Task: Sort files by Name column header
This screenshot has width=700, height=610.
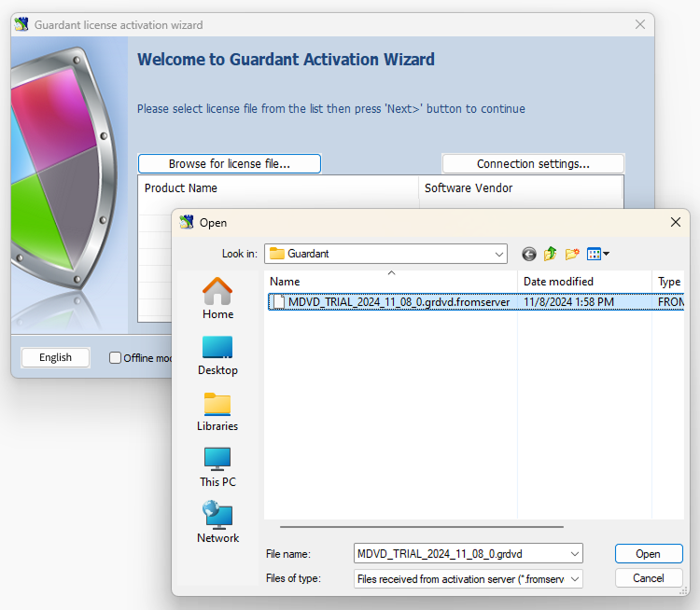Action: (392, 282)
